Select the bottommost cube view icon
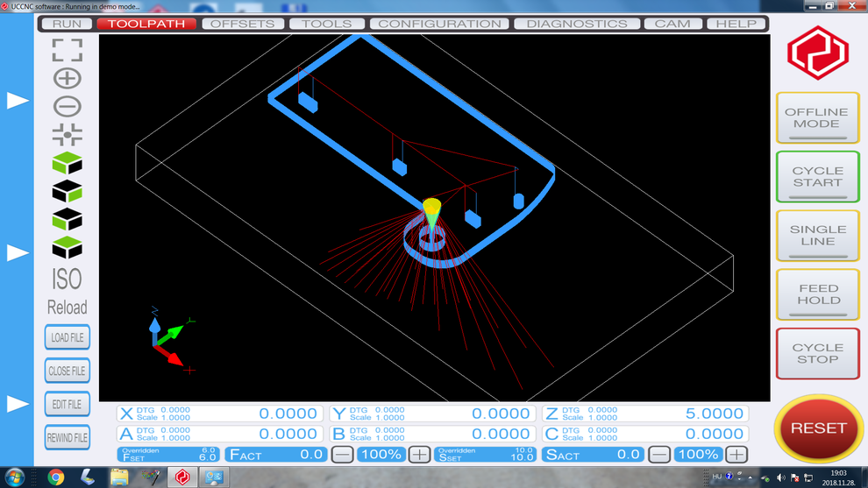This screenshot has height=488, width=868. point(67,247)
